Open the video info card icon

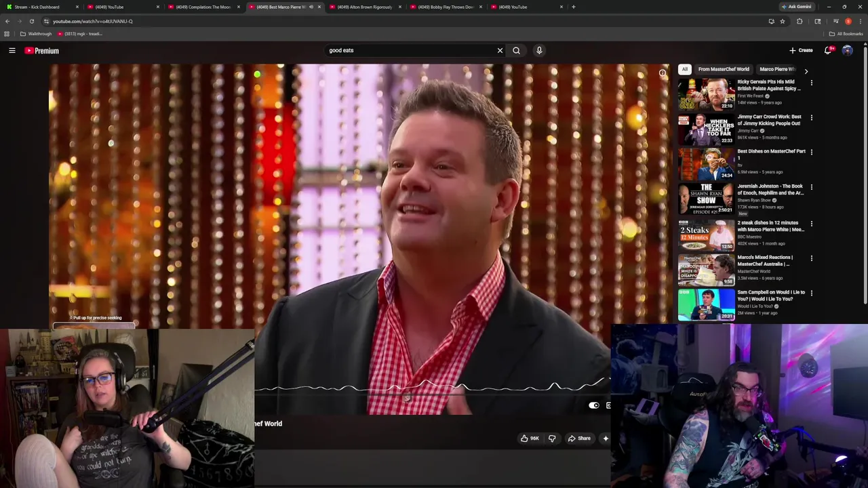tap(663, 73)
